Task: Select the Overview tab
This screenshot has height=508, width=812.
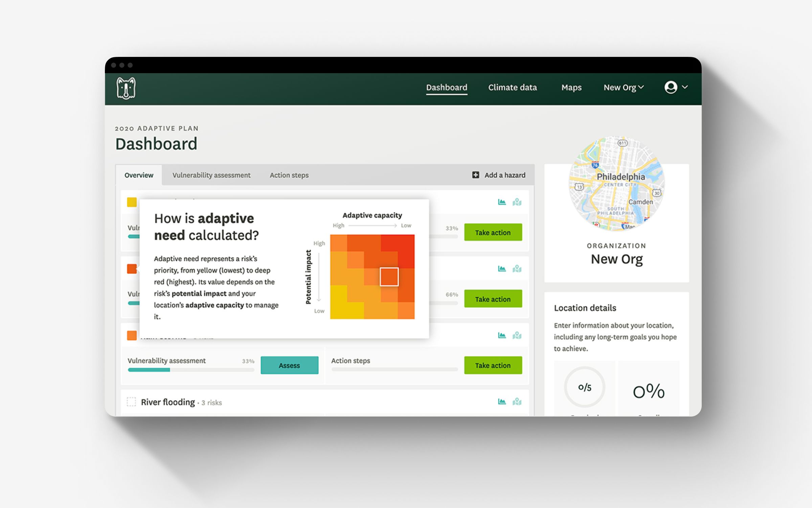Action: pyautogui.click(x=139, y=175)
